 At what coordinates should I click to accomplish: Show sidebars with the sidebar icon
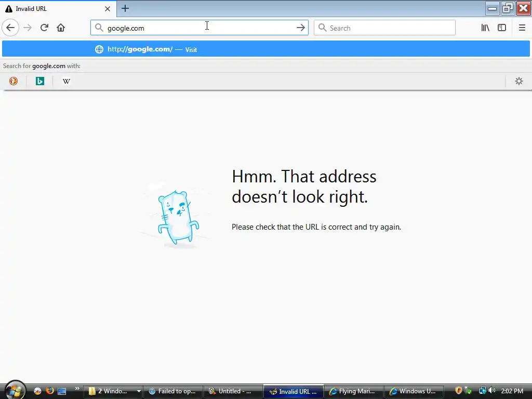[502, 28]
